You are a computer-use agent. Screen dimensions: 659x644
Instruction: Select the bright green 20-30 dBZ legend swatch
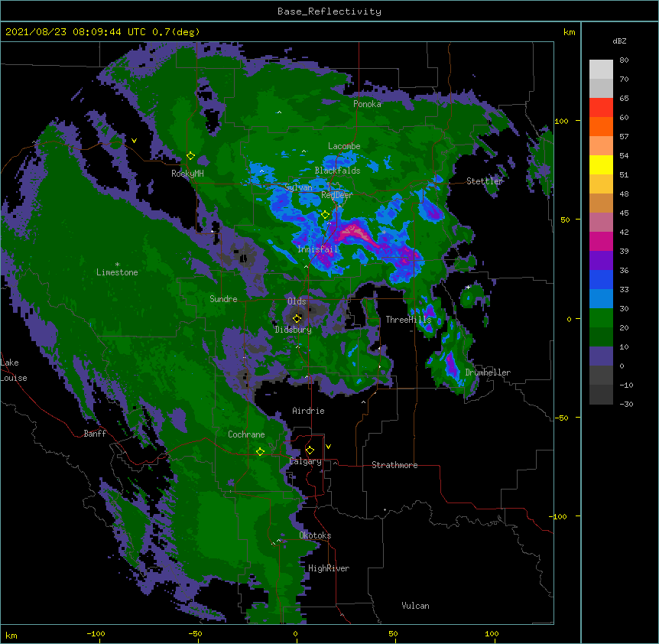601,318
